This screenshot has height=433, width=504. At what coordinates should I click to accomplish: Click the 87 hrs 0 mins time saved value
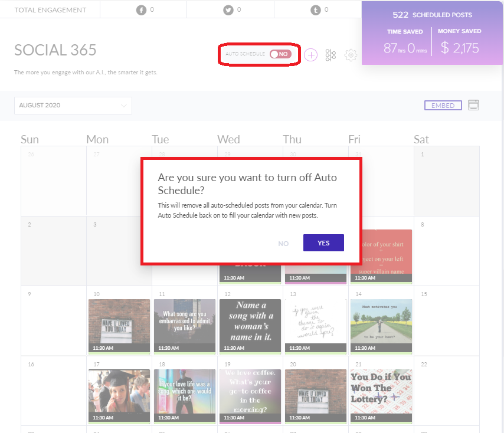(x=405, y=48)
